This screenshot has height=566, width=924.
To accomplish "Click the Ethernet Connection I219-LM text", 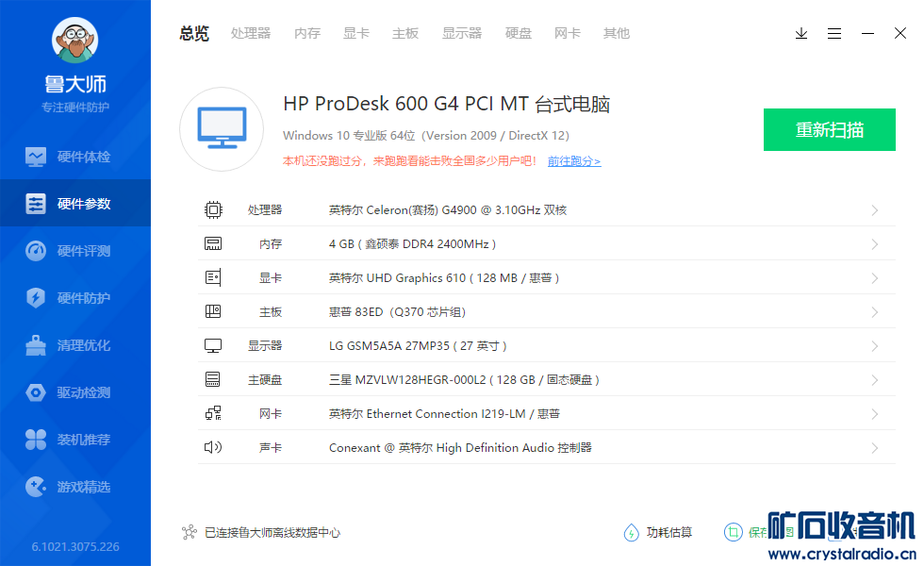I will click(444, 413).
